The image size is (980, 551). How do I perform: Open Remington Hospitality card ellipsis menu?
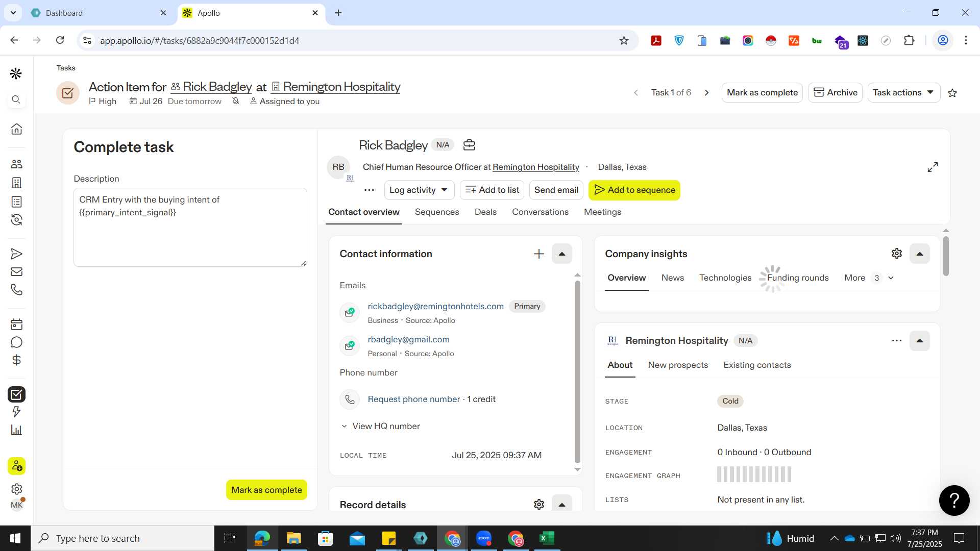[897, 340]
